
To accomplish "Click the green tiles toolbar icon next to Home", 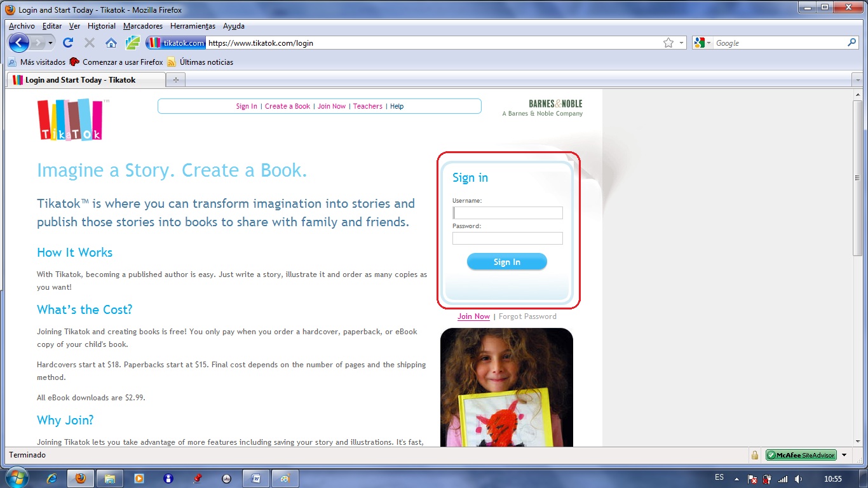I will 132,43.
